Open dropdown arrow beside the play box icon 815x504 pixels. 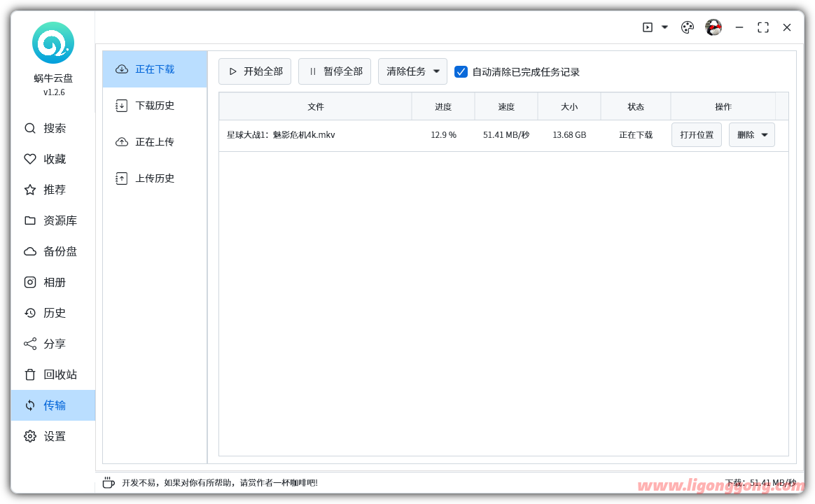coord(664,27)
